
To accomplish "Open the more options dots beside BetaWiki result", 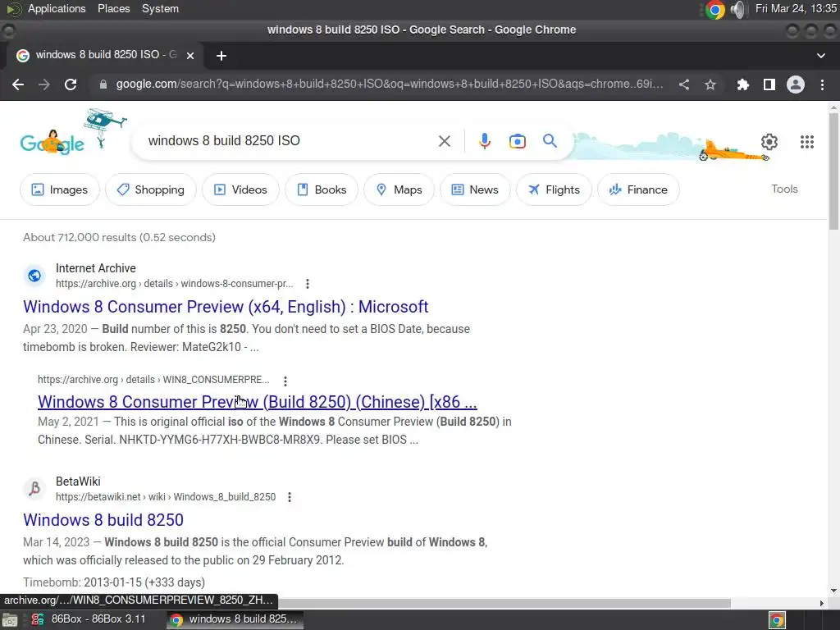I will (x=290, y=497).
